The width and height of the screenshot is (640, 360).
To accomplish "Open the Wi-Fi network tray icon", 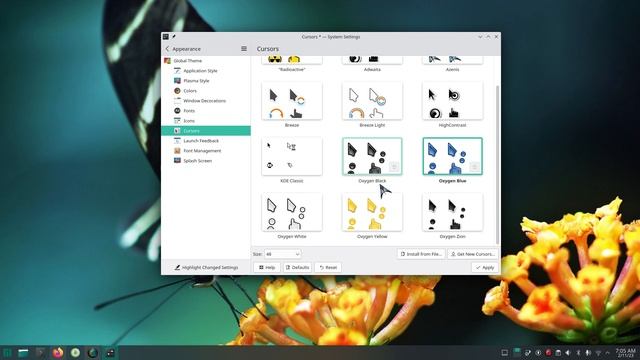I will click(x=598, y=353).
